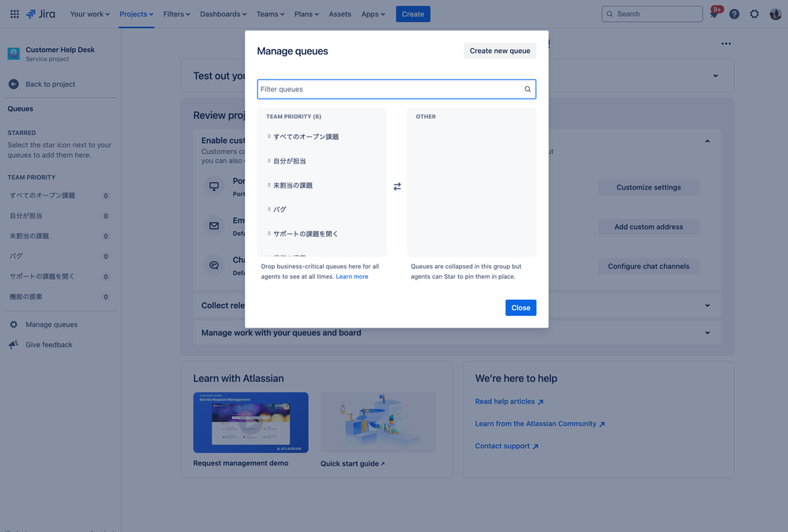Open the help question mark icon
This screenshot has width=788, height=532.
[x=734, y=14]
